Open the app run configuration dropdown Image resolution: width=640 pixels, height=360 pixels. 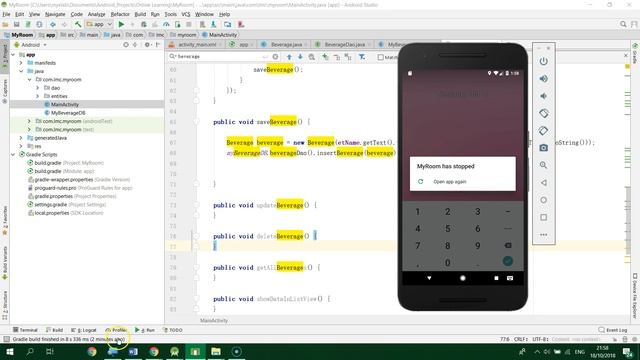pos(99,24)
